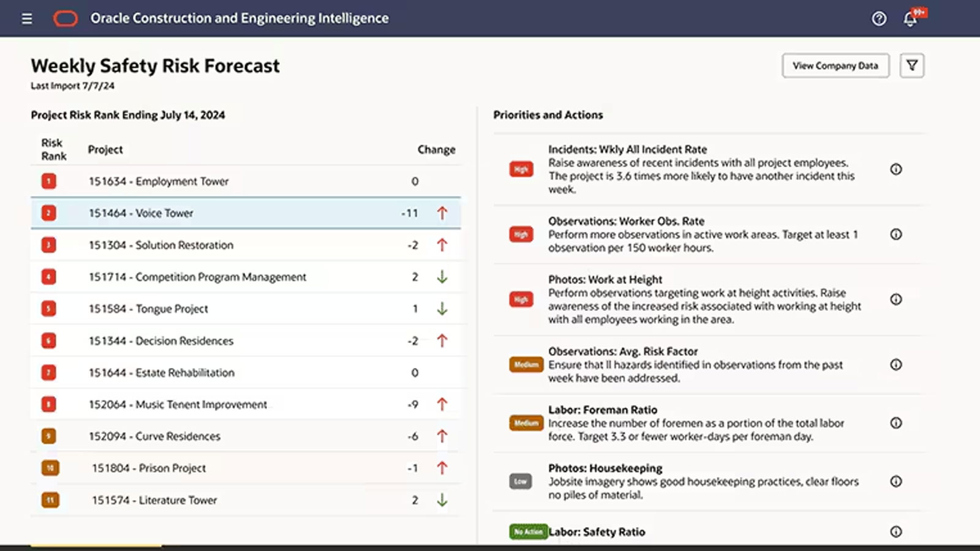This screenshot has width=980, height=551.
Task: Click info icon for Observations: Worker Obs. Rate
Action: tap(896, 234)
